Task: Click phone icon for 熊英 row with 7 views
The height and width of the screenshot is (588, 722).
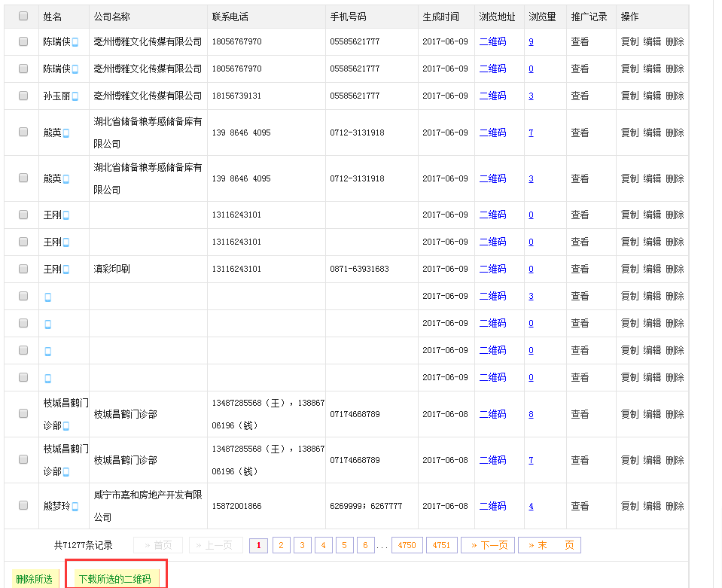Action: [x=66, y=133]
